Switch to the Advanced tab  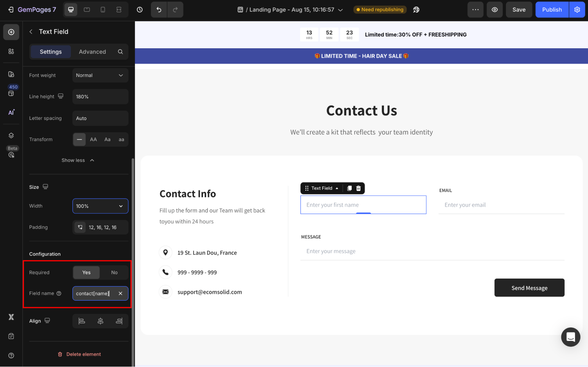tap(92, 52)
